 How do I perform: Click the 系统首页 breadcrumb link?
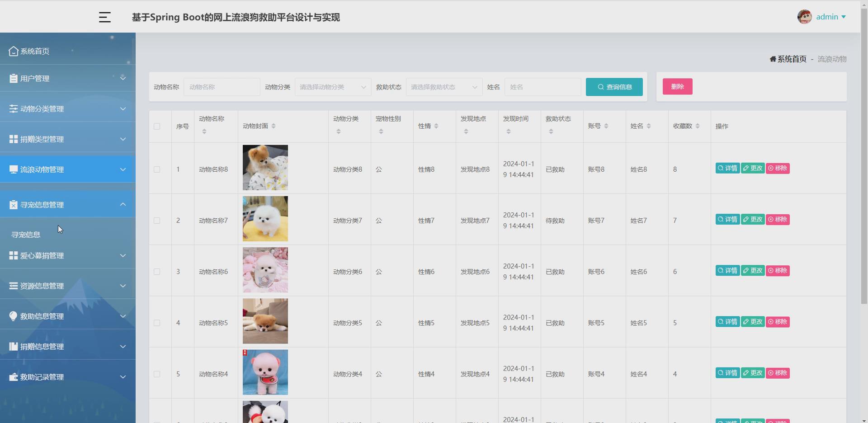coord(792,59)
